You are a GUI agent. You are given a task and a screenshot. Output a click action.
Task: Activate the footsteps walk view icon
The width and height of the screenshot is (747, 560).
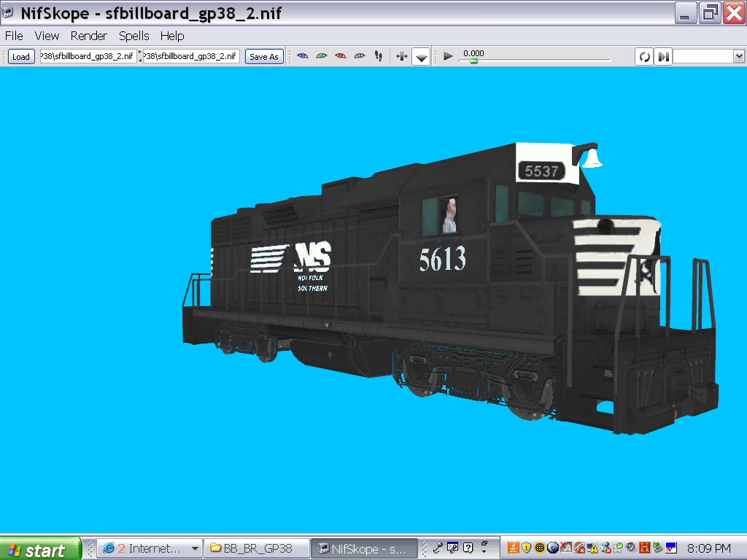coord(379,56)
